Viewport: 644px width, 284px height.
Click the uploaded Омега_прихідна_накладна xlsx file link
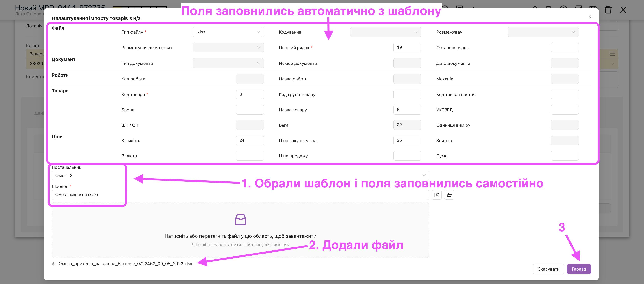(x=125, y=264)
